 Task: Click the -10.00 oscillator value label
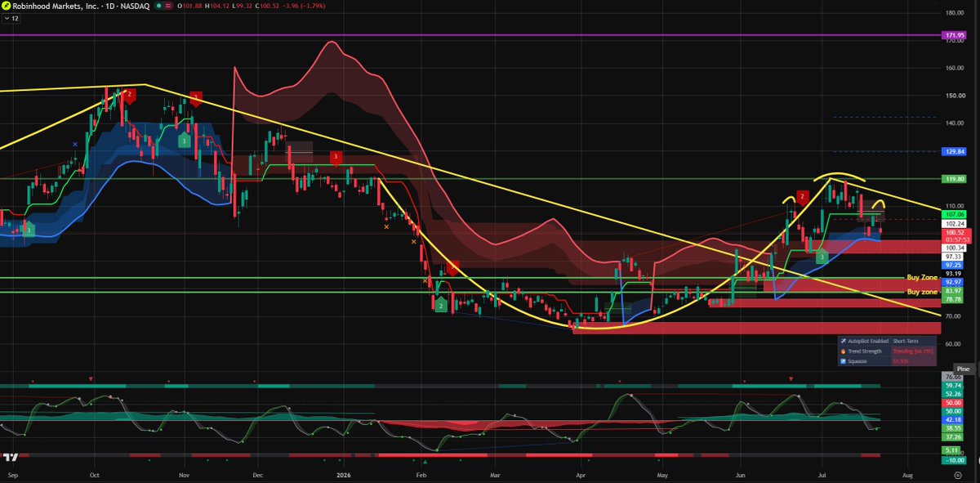coord(955,460)
